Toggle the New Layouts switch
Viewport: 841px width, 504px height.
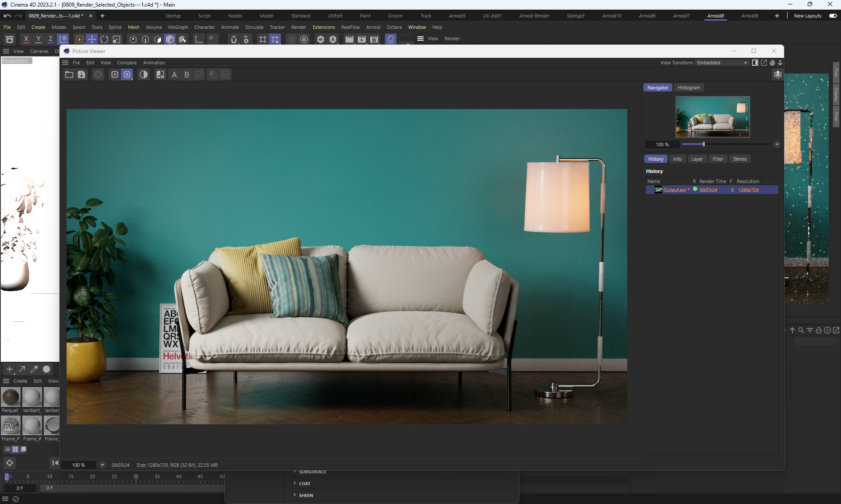[x=833, y=16]
